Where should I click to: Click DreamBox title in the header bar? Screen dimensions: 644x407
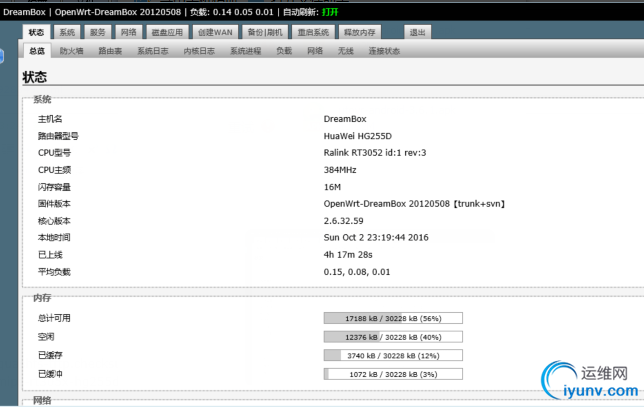pos(24,12)
